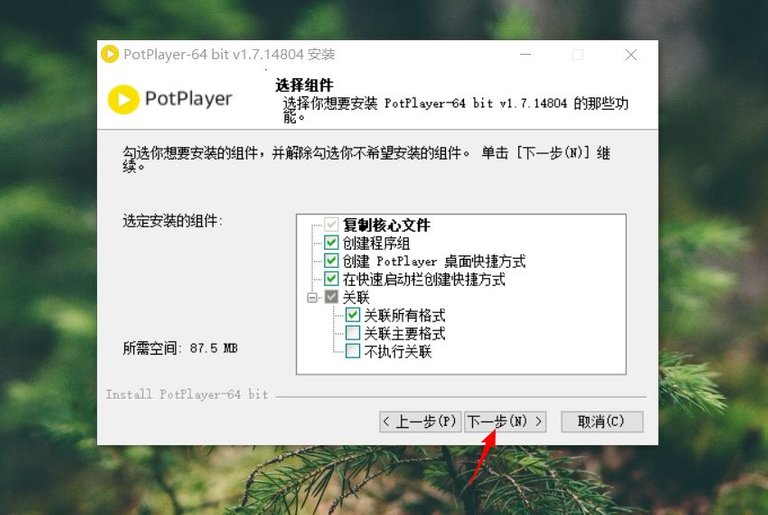Uncheck the 创建程序组 checkbox
768x515 pixels.
click(x=331, y=243)
